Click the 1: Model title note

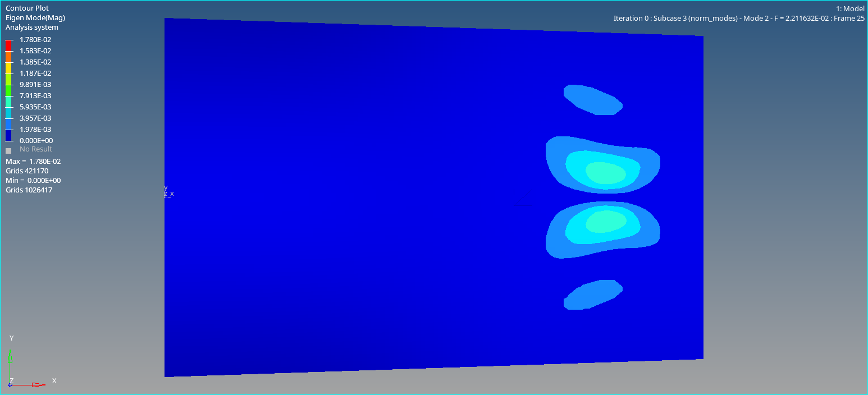click(x=850, y=8)
